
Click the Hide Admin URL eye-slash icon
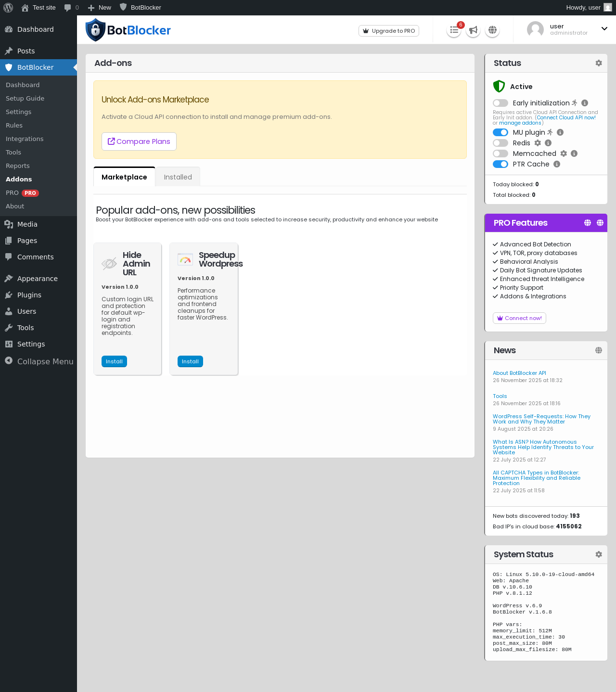(x=109, y=263)
